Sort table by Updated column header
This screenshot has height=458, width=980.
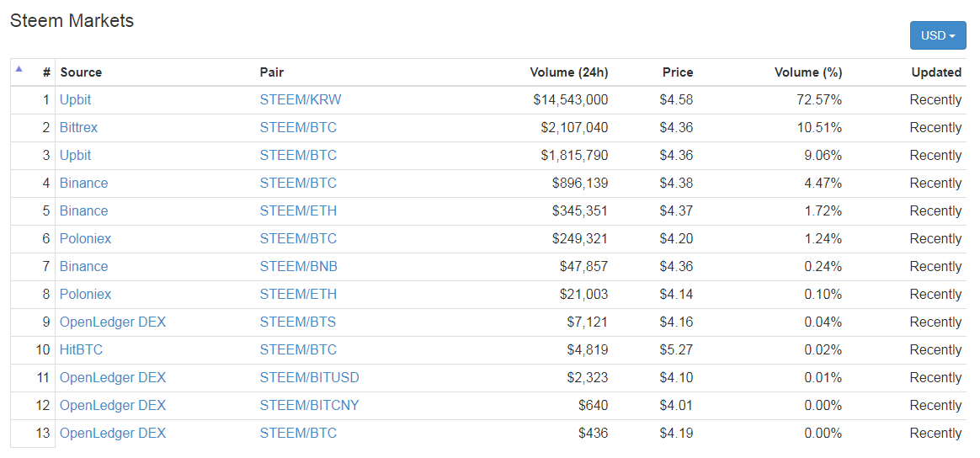(x=935, y=72)
